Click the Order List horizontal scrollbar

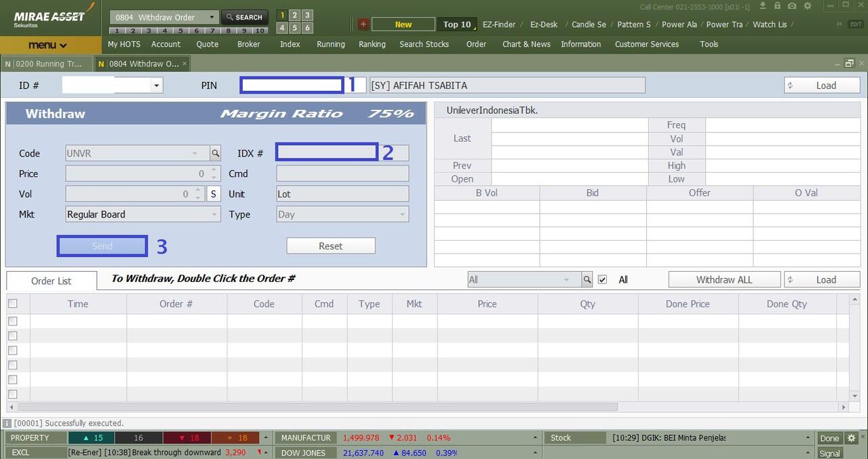(318, 407)
